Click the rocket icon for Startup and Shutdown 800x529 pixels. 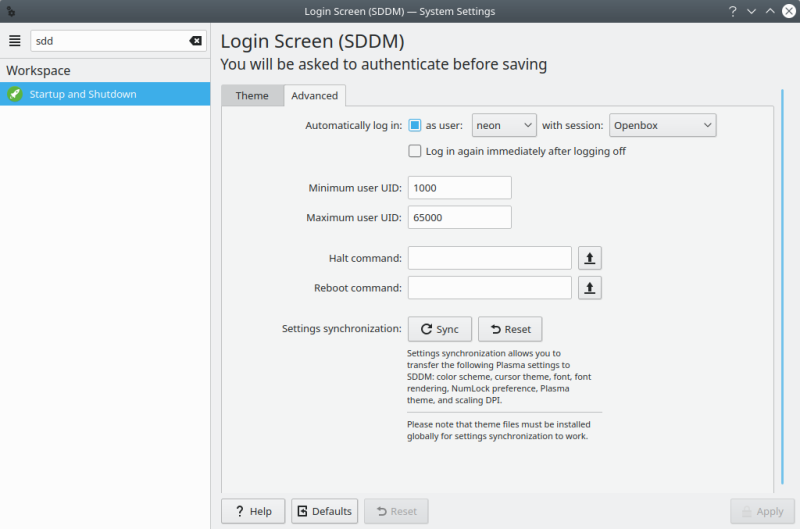[15, 94]
